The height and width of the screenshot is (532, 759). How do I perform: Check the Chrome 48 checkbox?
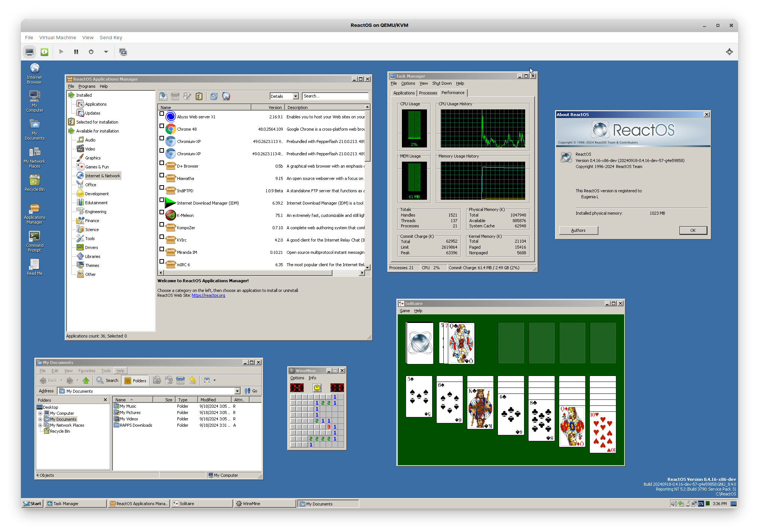(x=162, y=126)
